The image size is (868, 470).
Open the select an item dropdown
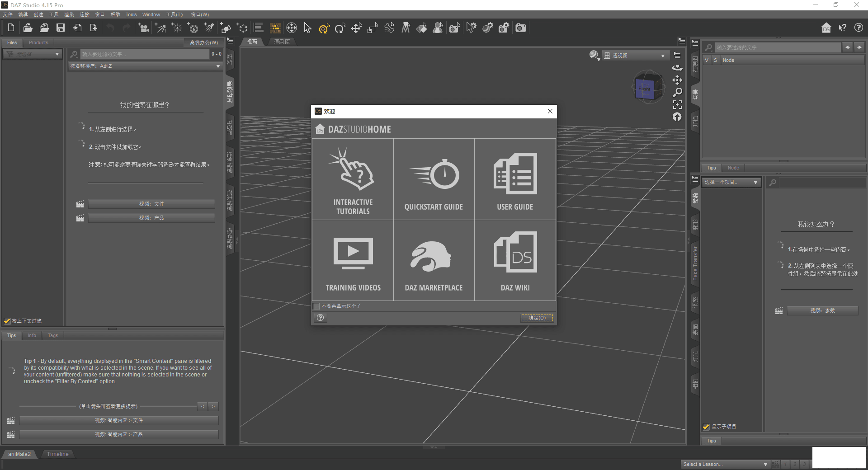[731, 182]
